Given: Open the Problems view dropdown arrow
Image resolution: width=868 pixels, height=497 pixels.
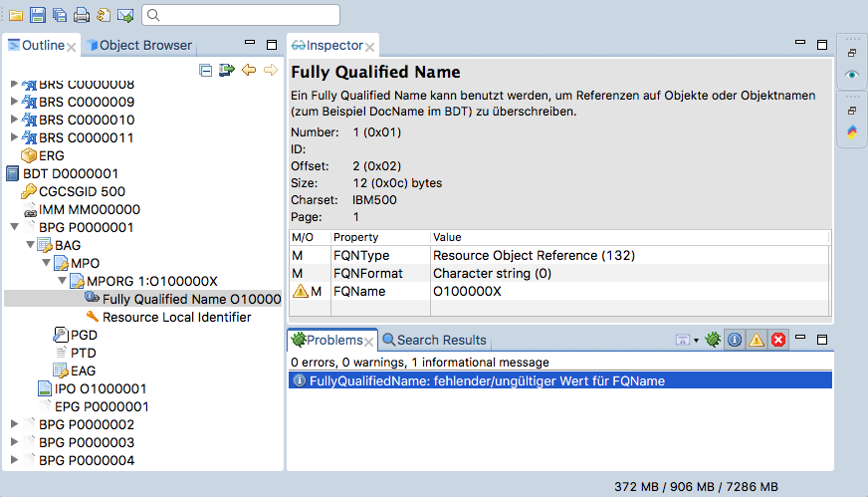Looking at the screenshot, I should (x=696, y=341).
